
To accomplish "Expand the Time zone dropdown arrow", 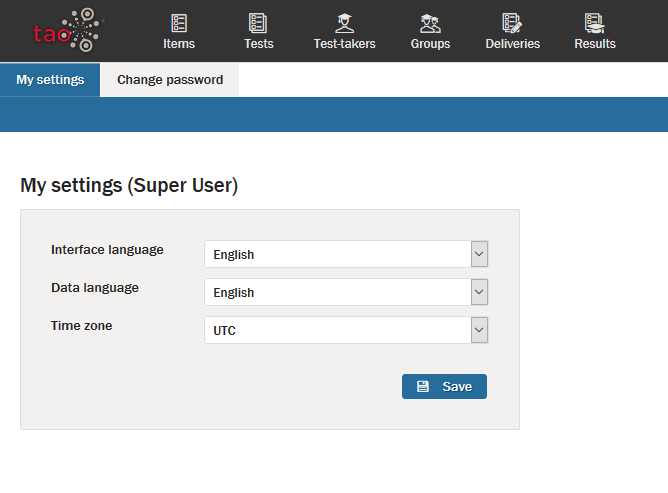I will (479, 330).
